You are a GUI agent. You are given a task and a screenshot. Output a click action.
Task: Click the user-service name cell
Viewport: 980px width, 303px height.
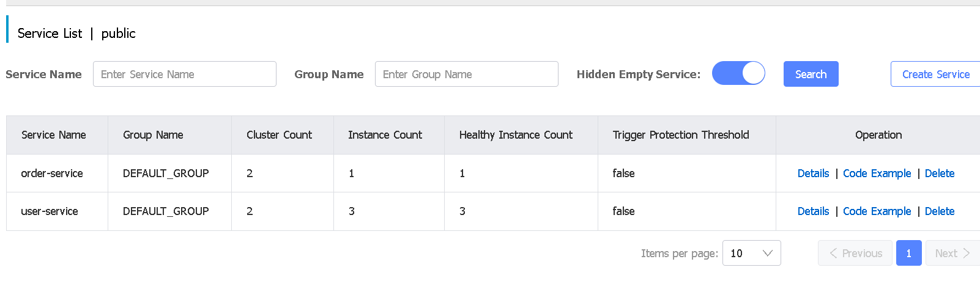[50, 211]
